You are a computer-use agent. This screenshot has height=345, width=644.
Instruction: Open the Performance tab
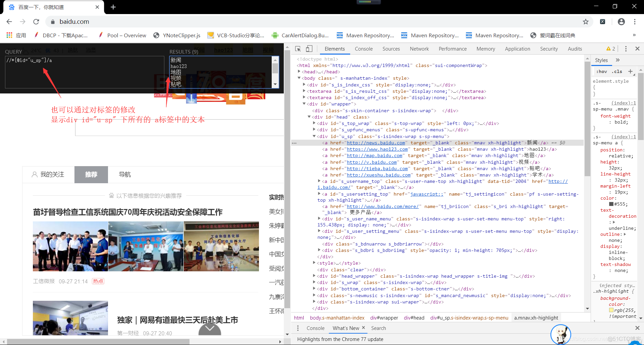coord(452,49)
